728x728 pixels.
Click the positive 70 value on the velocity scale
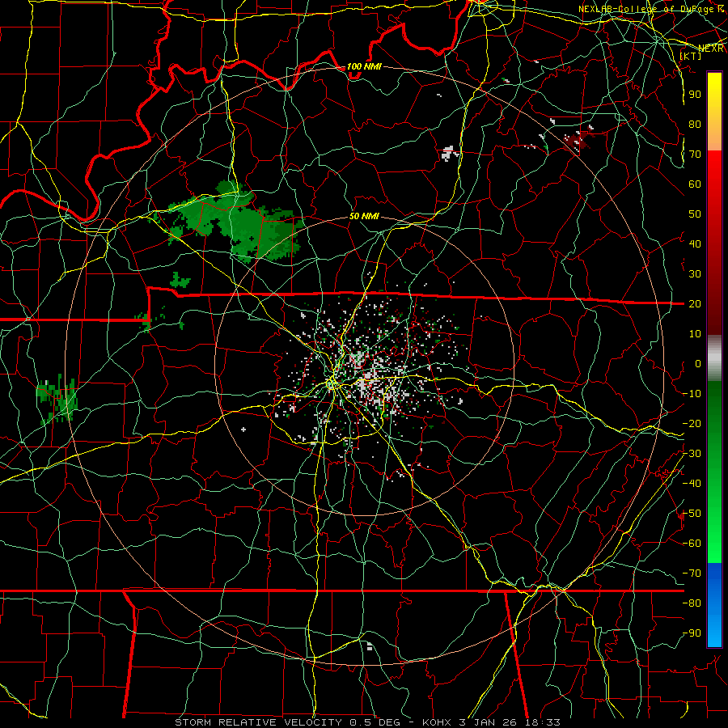[695, 154]
